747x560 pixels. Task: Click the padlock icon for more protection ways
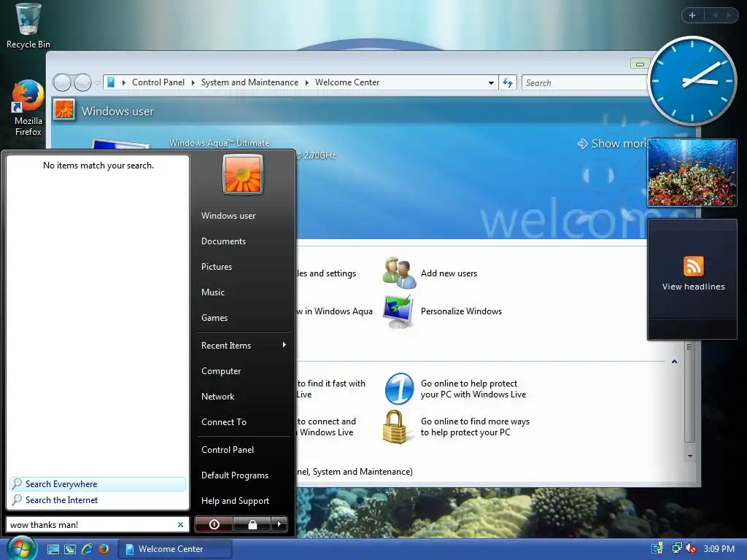point(395,427)
